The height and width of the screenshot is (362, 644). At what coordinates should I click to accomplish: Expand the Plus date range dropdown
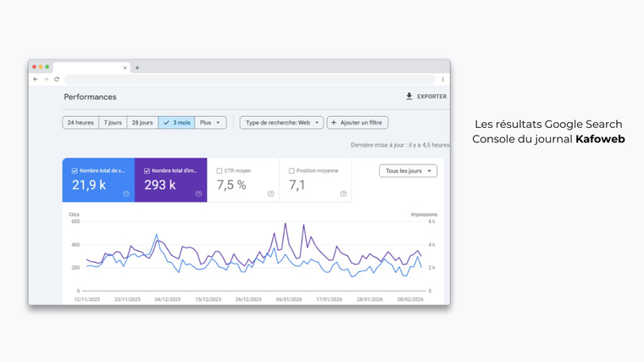(x=210, y=123)
